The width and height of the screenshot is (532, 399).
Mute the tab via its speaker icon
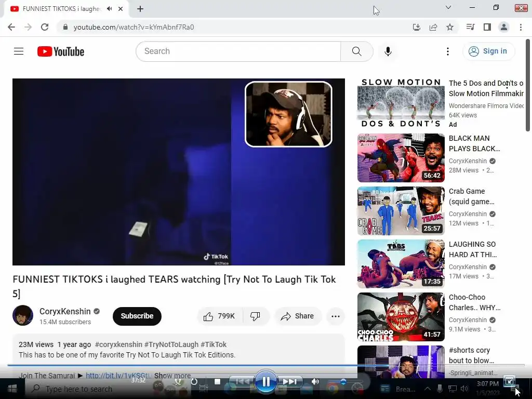(x=109, y=9)
